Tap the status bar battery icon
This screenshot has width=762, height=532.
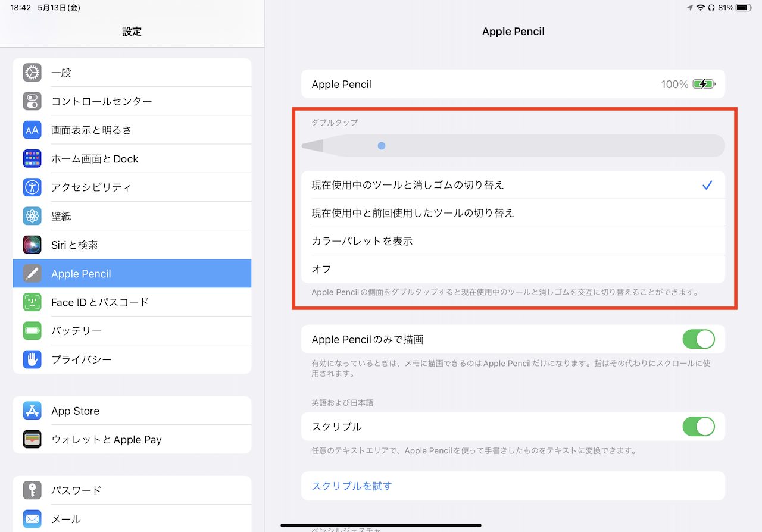click(x=744, y=8)
